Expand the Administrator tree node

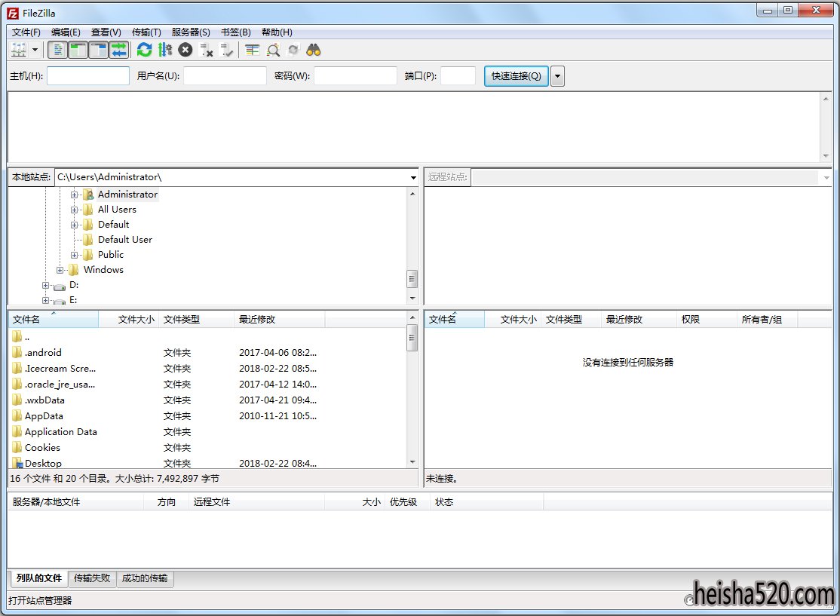tap(75, 195)
